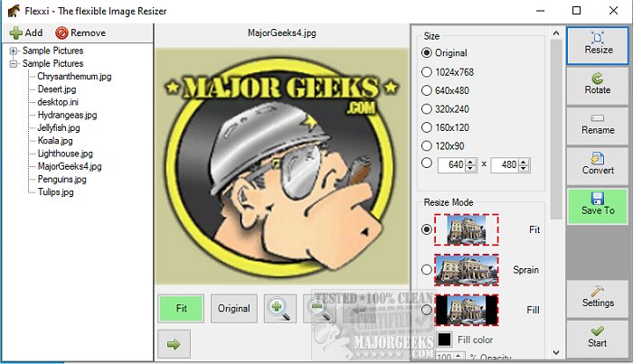The height and width of the screenshot is (364, 633).
Task: Decrease the custom height value
Action: (x=524, y=168)
